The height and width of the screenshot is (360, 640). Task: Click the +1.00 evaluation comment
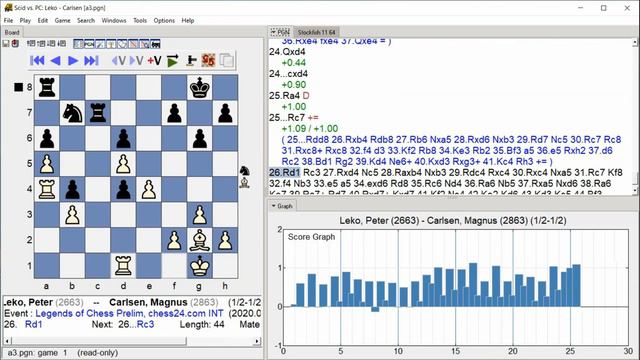tap(294, 107)
